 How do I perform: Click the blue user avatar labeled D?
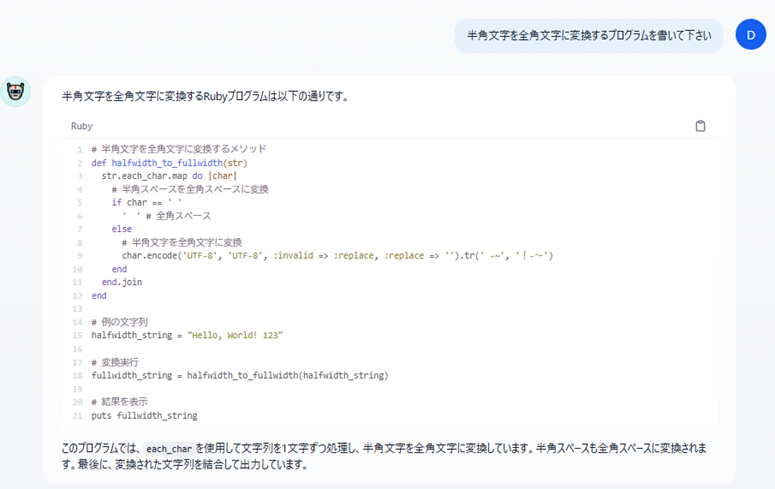[750, 35]
